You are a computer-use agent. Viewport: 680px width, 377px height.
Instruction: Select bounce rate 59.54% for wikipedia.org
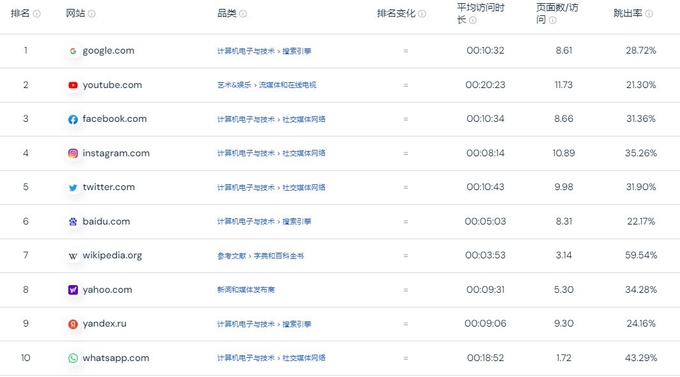[641, 256]
